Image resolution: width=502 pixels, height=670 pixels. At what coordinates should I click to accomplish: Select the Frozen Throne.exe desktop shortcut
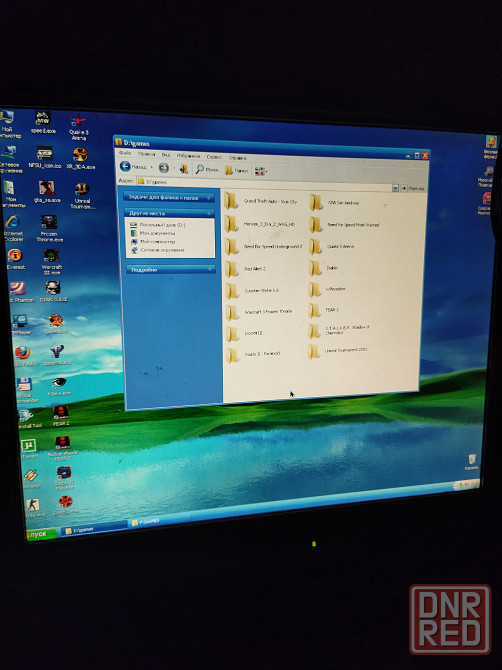tap(49, 228)
